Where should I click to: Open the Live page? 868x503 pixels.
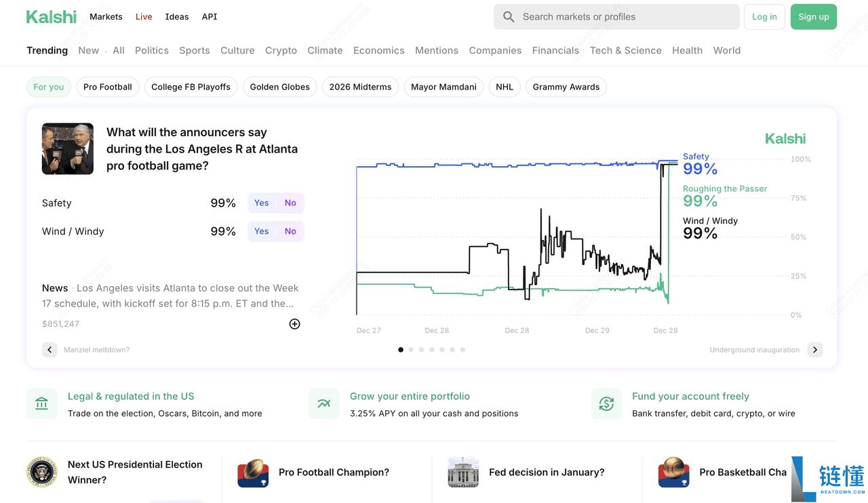coord(144,17)
